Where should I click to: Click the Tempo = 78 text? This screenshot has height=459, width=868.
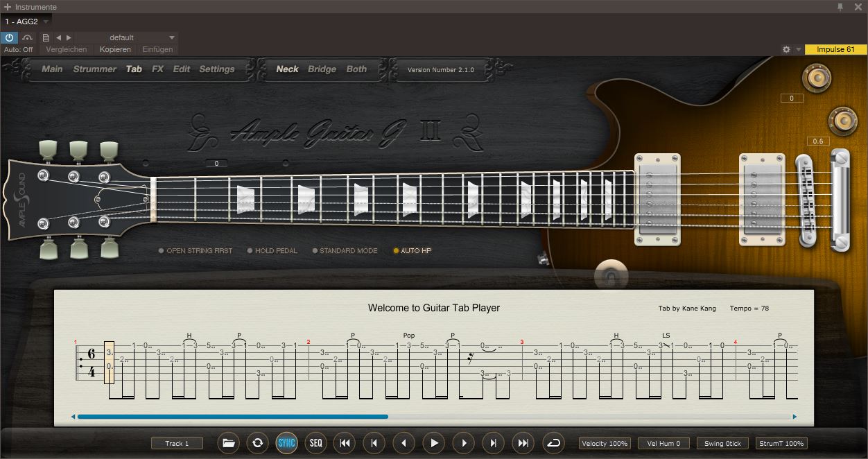tap(749, 309)
